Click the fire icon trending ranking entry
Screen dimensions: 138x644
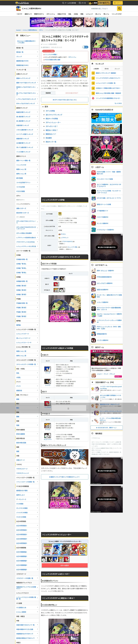point(93,98)
